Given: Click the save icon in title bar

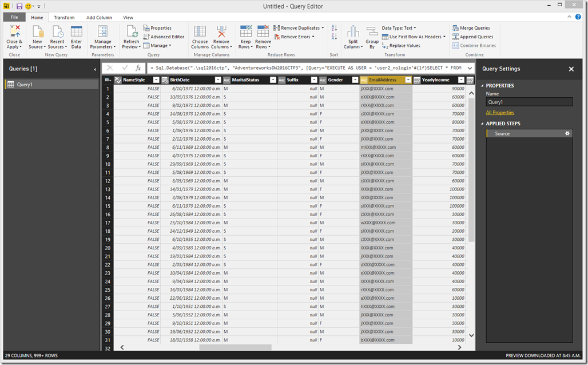Looking at the screenshot, I should pos(19,6).
